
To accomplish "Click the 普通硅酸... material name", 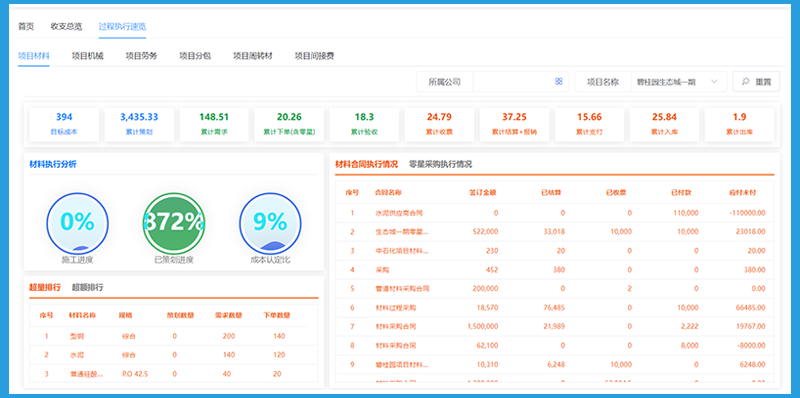I will [x=86, y=374].
